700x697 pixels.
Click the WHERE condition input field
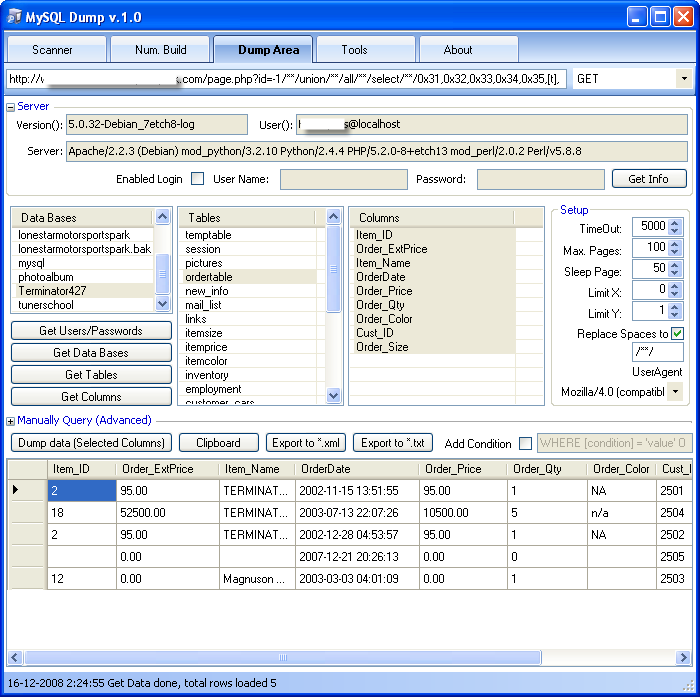click(x=614, y=443)
